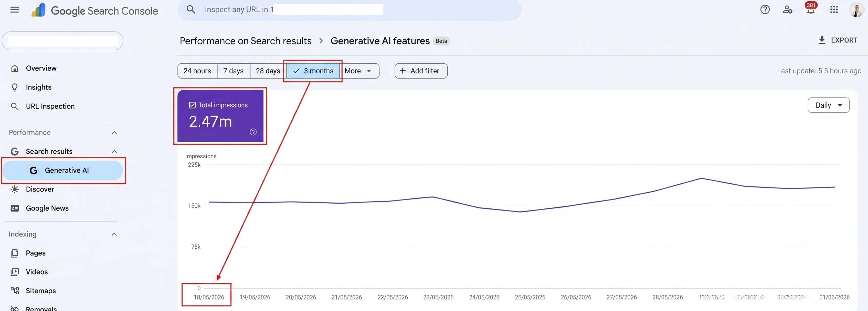The image size is (868, 311).
Task: Click the Pages documents icon
Action: tap(15, 253)
